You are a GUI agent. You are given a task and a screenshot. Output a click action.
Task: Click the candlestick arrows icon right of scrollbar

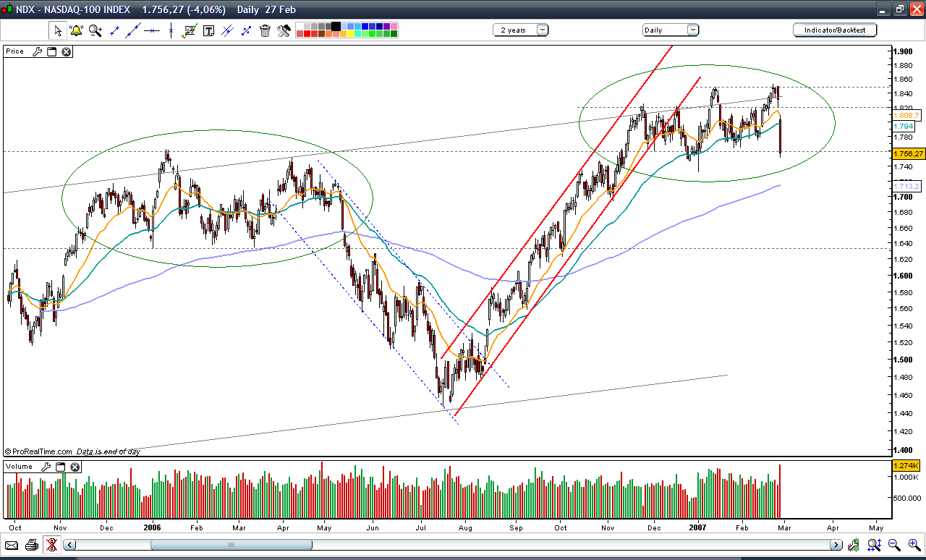coord(854,545)
